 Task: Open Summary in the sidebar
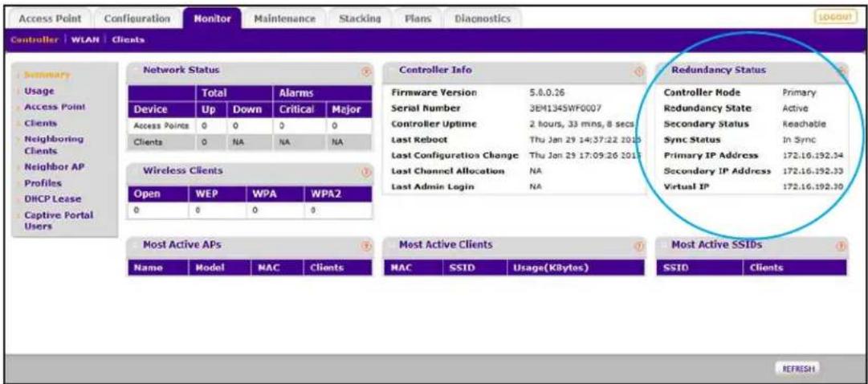(x=47, y=74)
